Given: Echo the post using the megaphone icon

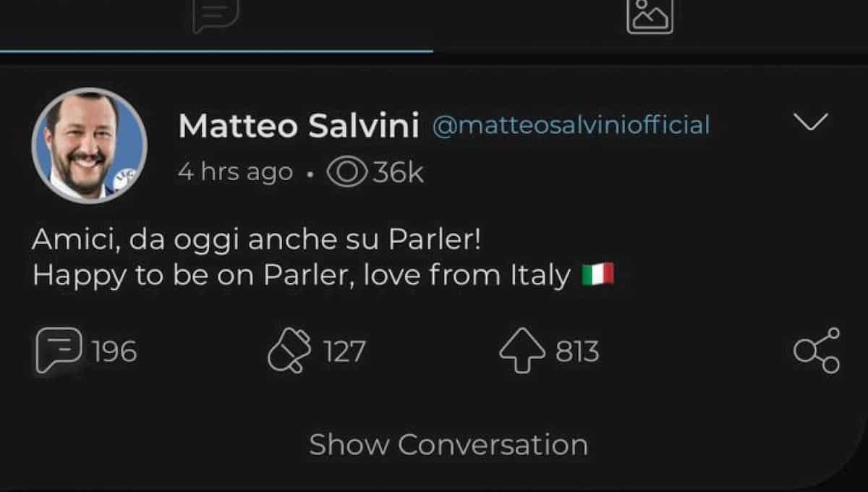Looking at the screenshot, I should [293, 351].
